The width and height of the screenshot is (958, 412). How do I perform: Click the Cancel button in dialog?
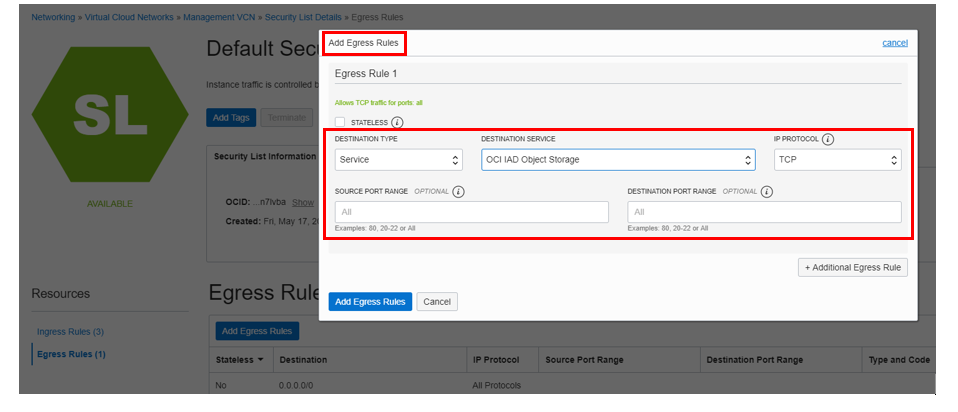click(437, 301)
